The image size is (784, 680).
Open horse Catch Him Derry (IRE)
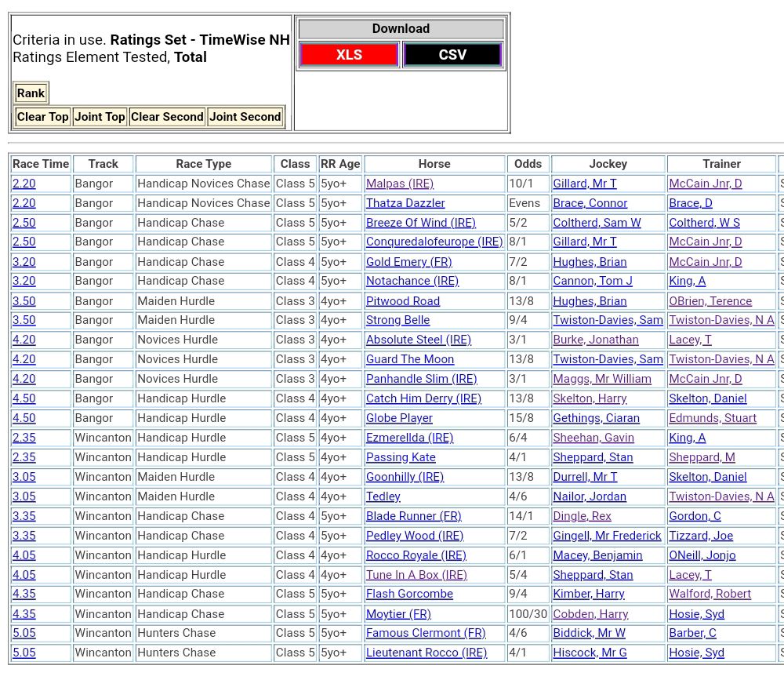pyautogui.click(x=423, y=398)
